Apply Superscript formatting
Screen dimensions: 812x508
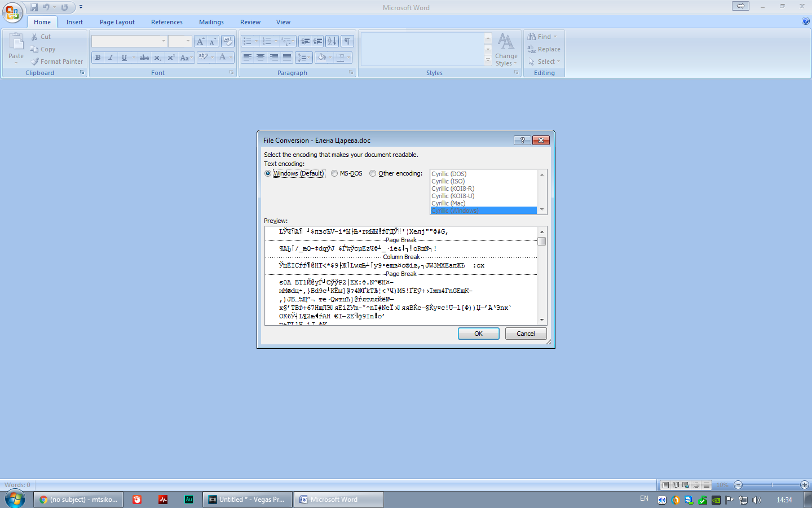pyautogui.click(x=171, y=58)
